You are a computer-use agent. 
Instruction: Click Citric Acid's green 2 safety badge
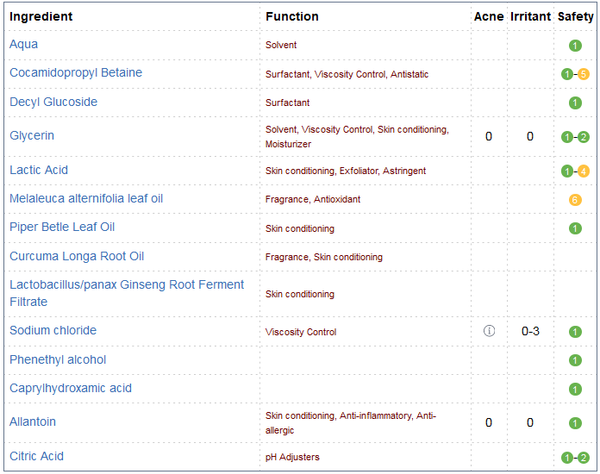point(583,458)
